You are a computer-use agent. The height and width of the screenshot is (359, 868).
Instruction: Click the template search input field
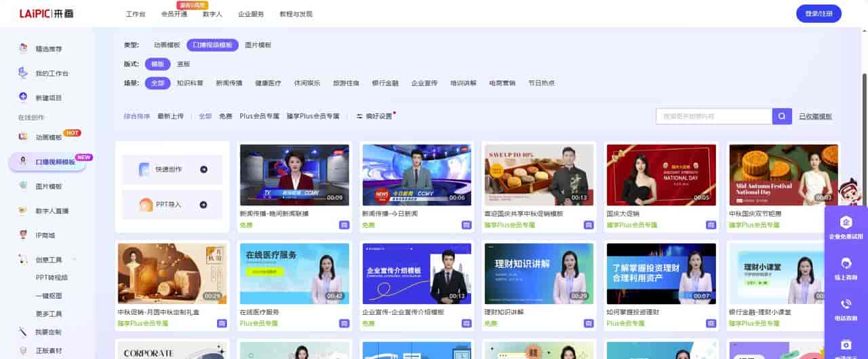(714, 116)
